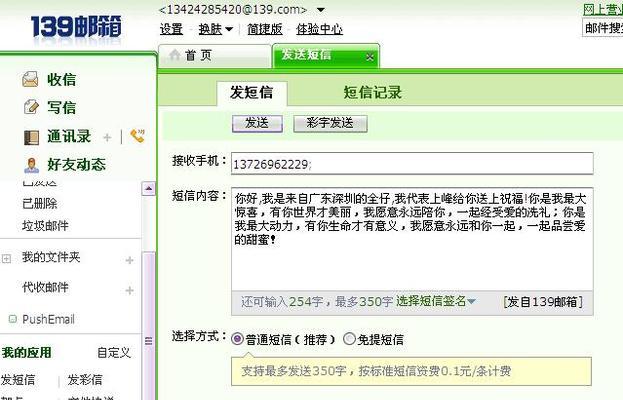Add a folder via plus beside 我的文件夹
623x400 pixels.
(x=130, y=260)
